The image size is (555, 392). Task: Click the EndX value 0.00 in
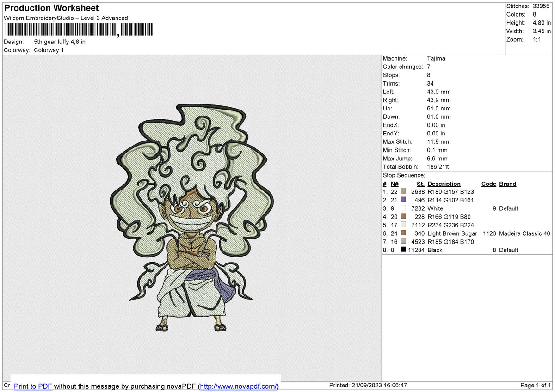coord(436,125)
